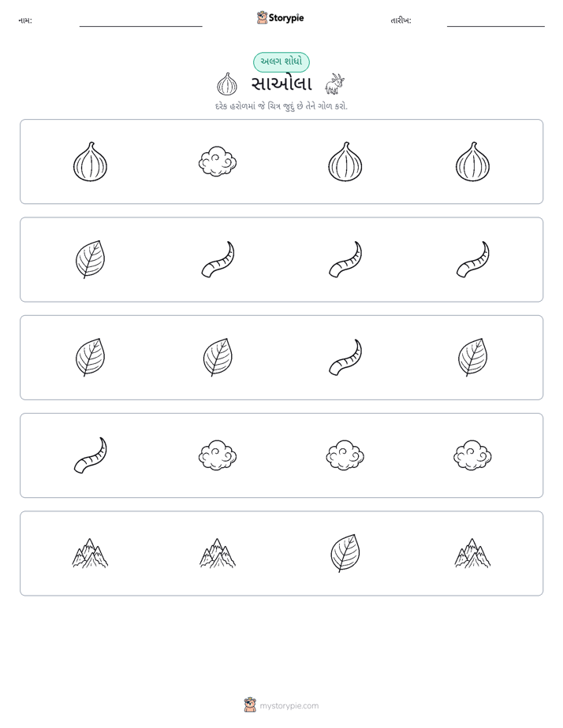Click the last mountain in bottom row
The width and height of the screenshot is (563, 728).
(x=472, y=553)
